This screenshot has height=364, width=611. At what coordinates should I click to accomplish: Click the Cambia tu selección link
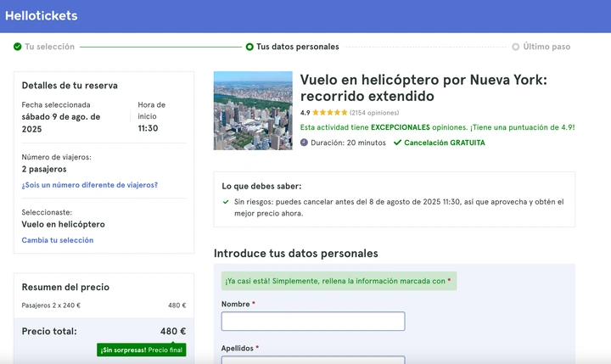(x=58, y=240)
